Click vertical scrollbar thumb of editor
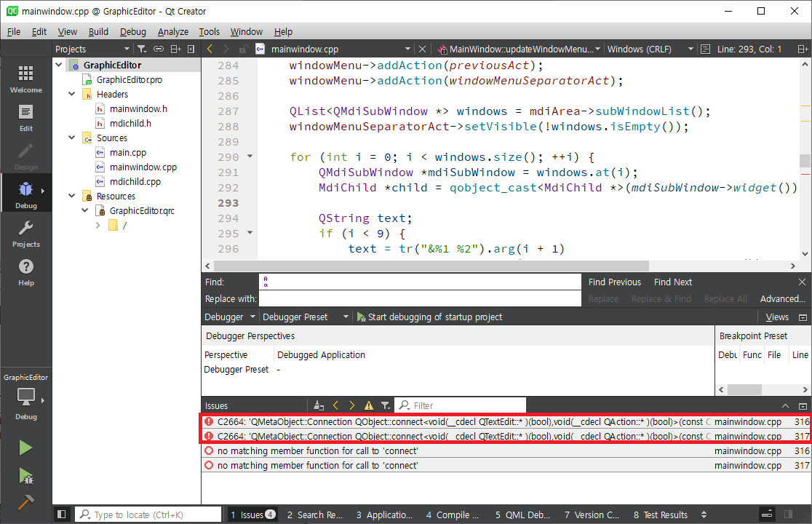The image size is (812, 524). pos(805,161)
